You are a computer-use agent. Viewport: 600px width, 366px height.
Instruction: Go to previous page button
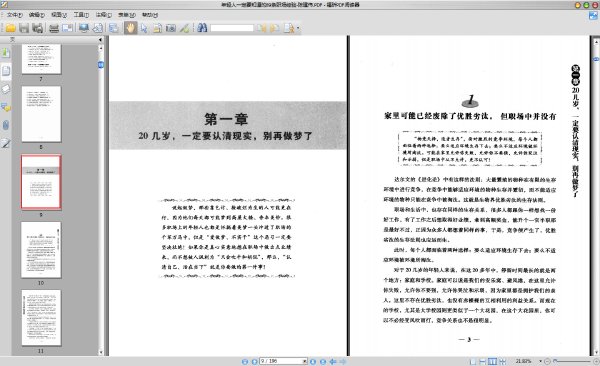(x=254, y=361)
